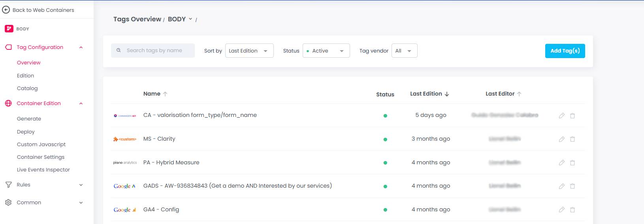Open the Sort by Last Edition dropdown
The height and width of the screenshot is (224, 644).
coord(249,51)
